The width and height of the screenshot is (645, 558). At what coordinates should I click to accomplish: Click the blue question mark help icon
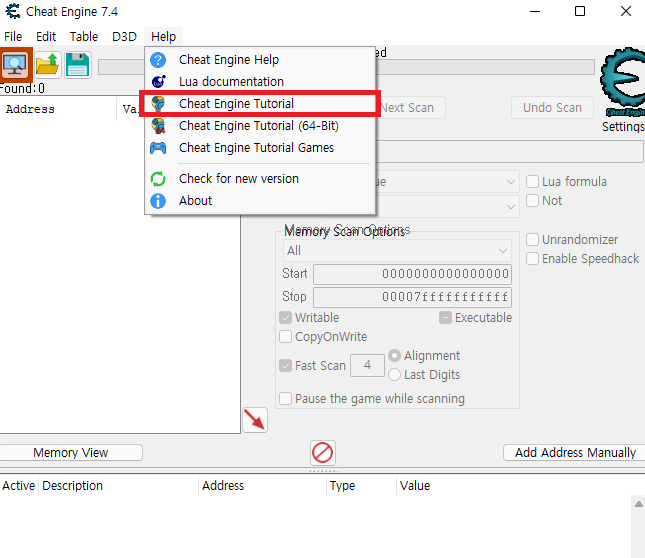[158, 60]
